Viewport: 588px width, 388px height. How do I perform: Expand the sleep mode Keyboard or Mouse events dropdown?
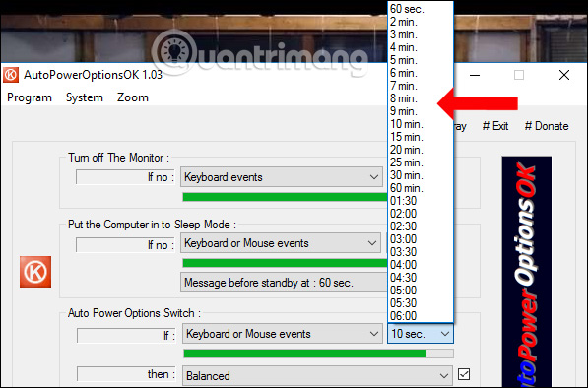[x=281, y=243]
